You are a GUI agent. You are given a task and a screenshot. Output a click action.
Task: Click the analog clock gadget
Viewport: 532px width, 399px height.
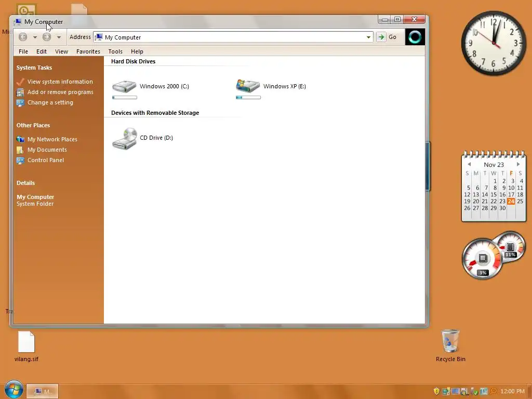click(x=494, y=44)
